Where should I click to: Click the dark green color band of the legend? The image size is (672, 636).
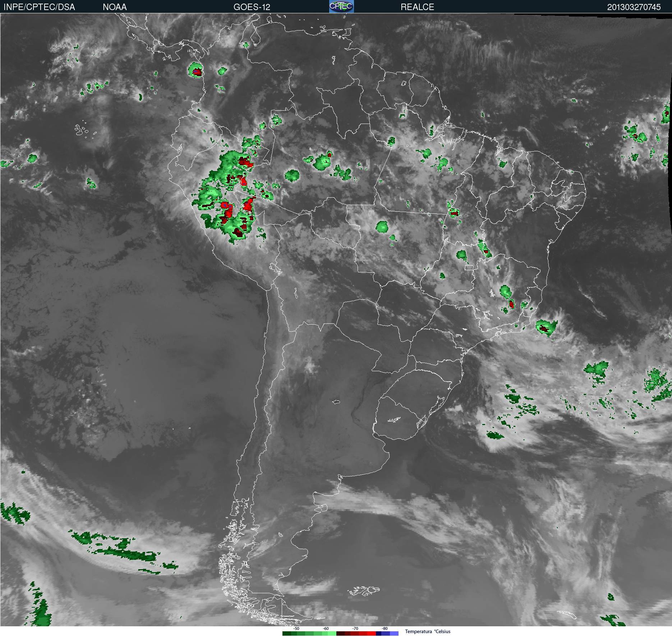click(287, 633)
